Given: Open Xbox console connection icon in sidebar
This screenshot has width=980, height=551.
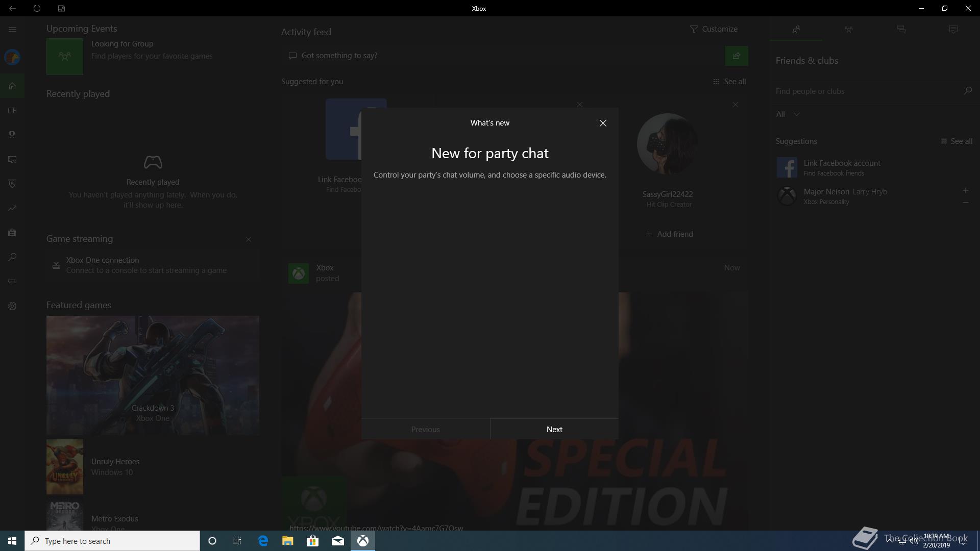Looking at the screenshot, I should (x=12, y=282).
